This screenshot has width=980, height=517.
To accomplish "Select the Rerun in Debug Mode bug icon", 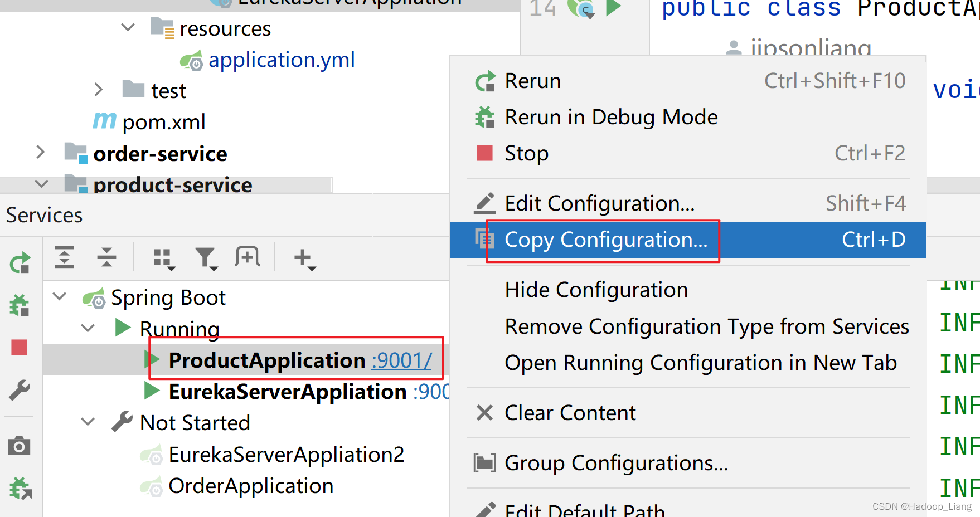I will coord(19,305).
